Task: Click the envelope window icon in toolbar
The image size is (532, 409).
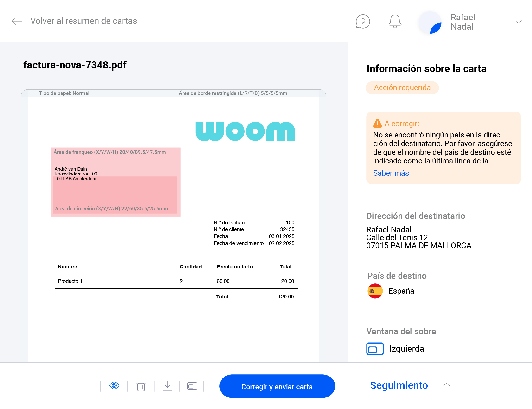Action: coord(192,386)
